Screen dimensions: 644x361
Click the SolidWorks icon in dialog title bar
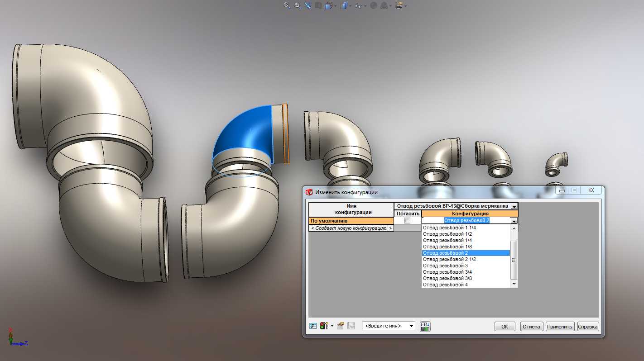(x=310, y=192)
